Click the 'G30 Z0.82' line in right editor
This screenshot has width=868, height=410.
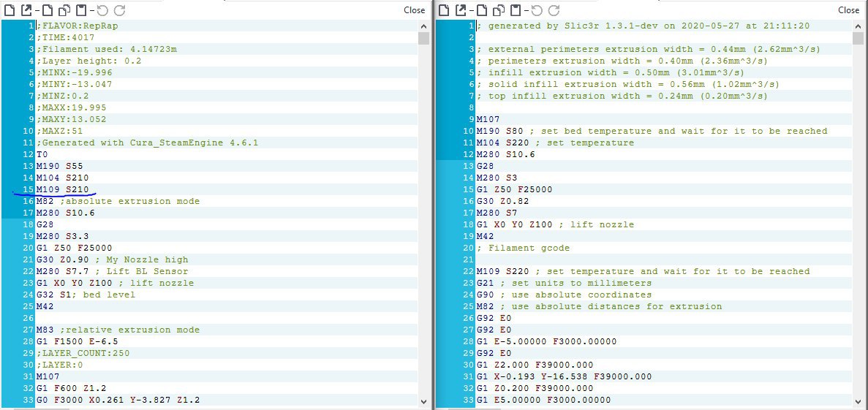(502, 201)
